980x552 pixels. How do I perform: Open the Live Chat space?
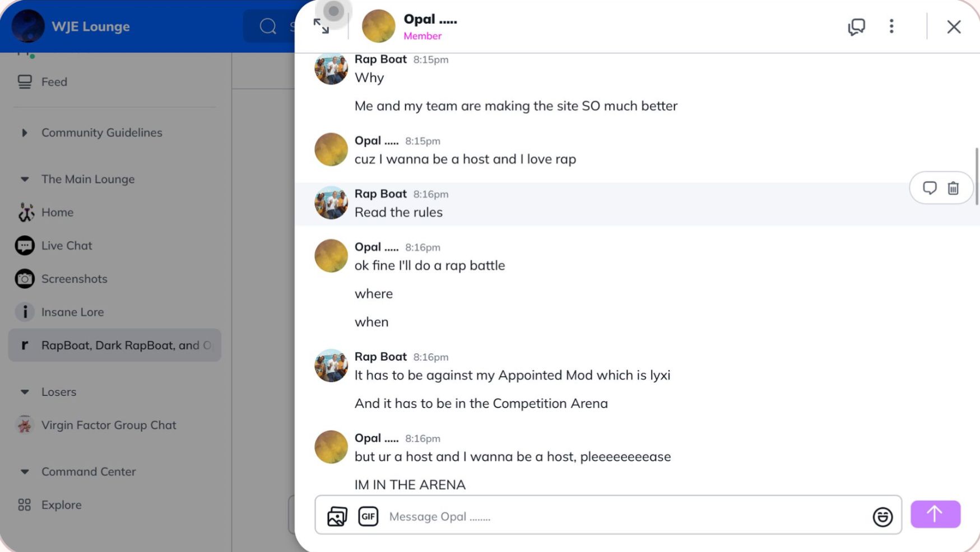(x=66, y=246)
